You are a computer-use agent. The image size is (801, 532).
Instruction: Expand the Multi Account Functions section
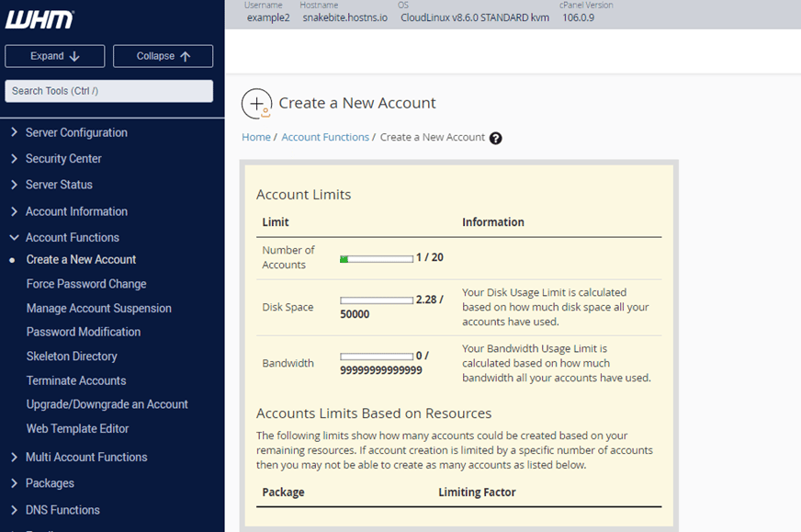coord(86,458)
